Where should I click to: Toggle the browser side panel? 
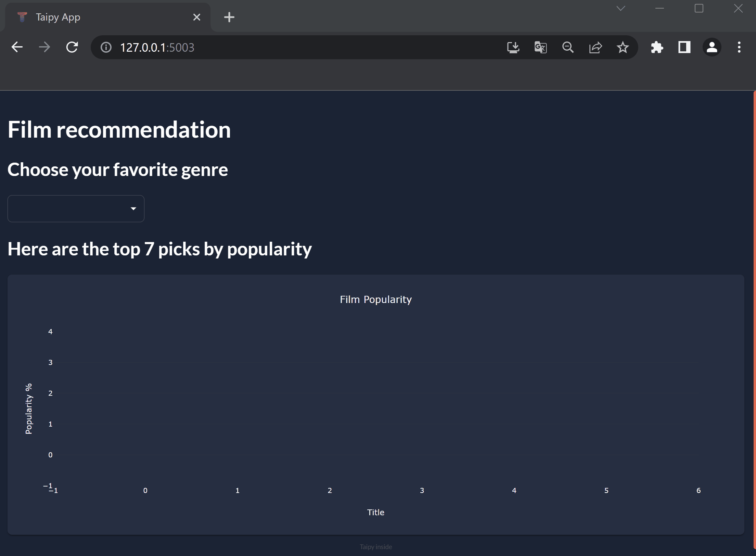pos(684,47)
